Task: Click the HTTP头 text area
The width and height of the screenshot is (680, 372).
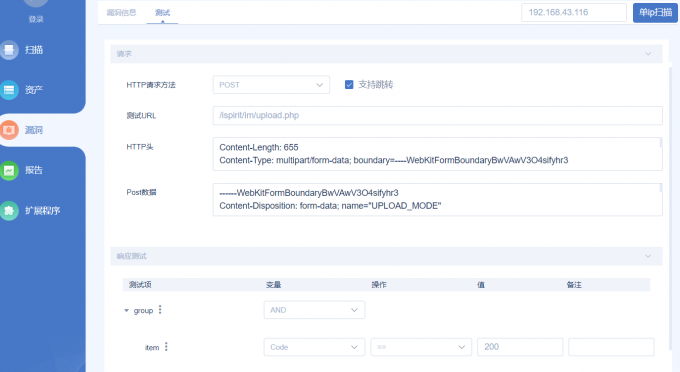Action: coord(438,154)
